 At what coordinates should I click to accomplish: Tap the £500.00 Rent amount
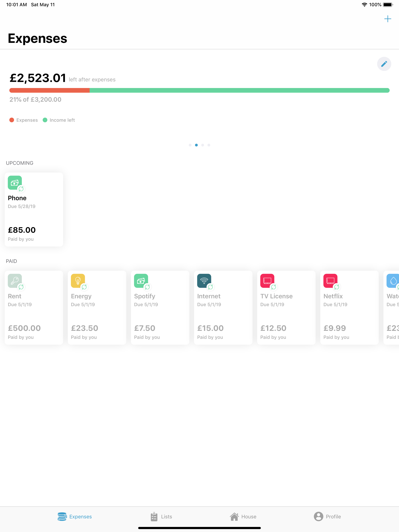(x=24, y=328)
